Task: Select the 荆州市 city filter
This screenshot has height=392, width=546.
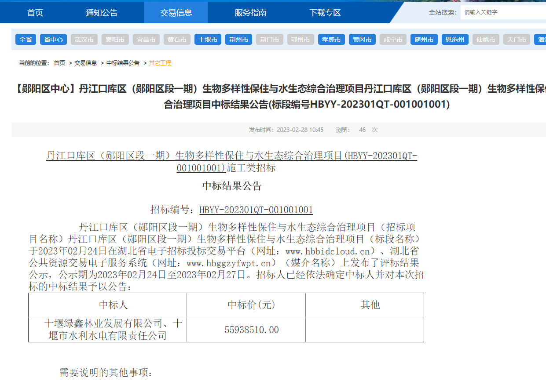Action: (x=238, y=40)
